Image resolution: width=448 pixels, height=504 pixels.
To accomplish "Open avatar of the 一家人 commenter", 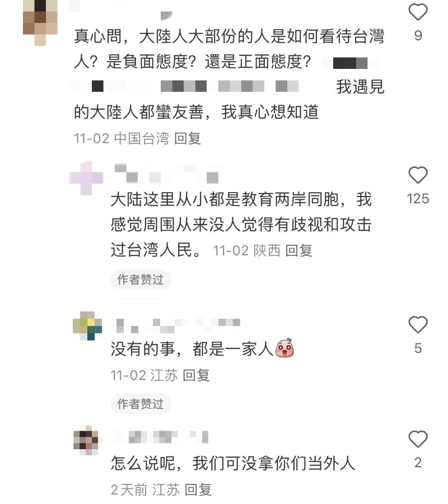I will coord(87,325).
